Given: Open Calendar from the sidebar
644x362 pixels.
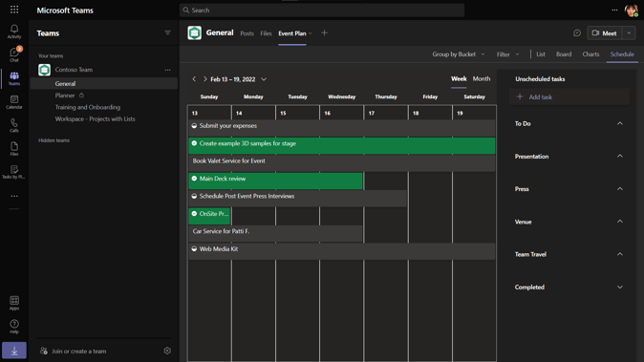Looking at the screenshot, I should tap(14, 102).
